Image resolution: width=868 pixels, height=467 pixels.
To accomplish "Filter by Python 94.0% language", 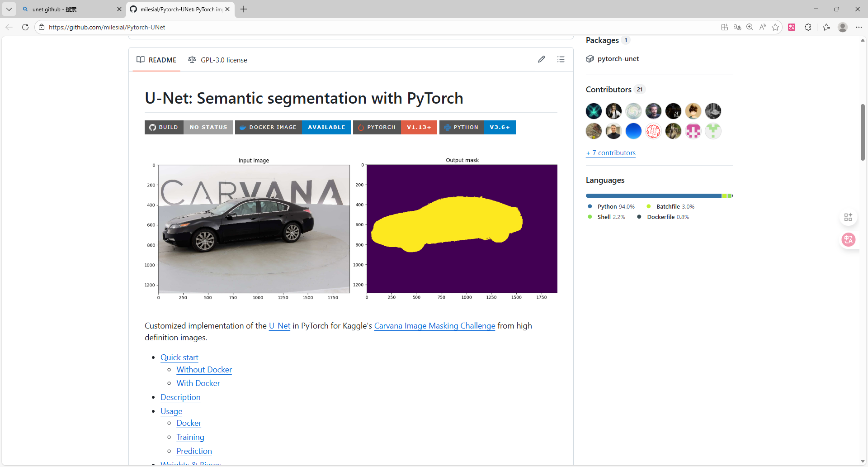I will click(x=611, y=206).
